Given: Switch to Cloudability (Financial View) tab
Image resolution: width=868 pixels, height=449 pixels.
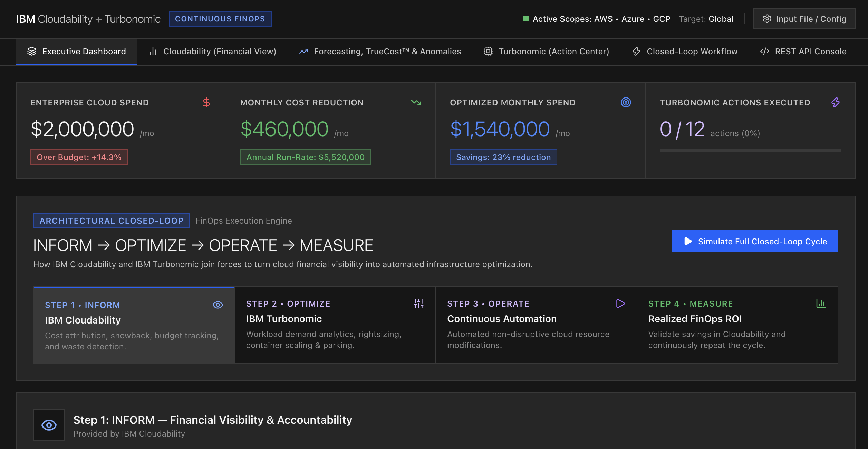Looking at the screenshot, I should click(212, 52).
